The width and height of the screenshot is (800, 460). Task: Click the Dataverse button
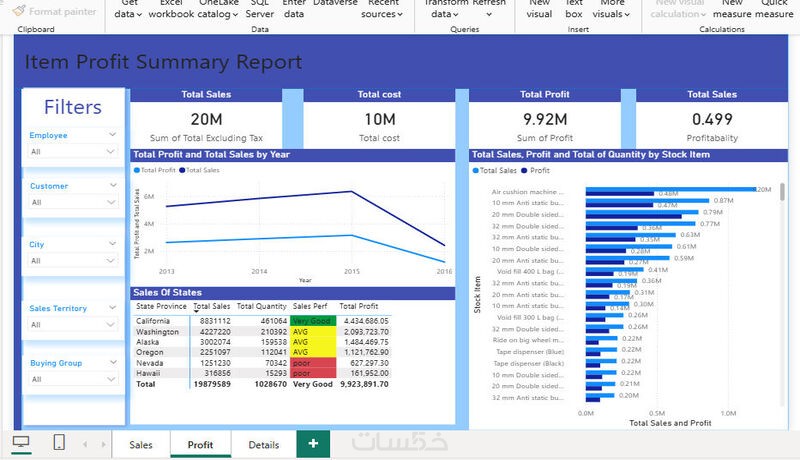pyautogui.click(x=335, y=3)
